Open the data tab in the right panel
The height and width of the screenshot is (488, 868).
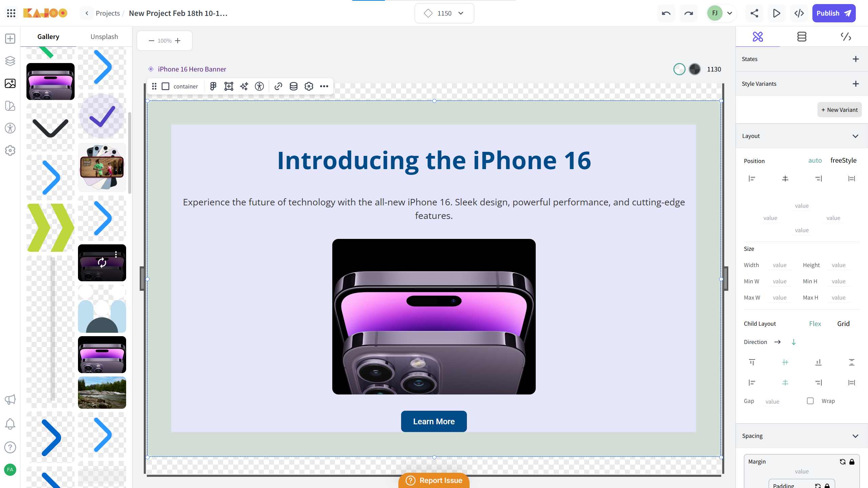pyautogui.click(x=802, y=37)
